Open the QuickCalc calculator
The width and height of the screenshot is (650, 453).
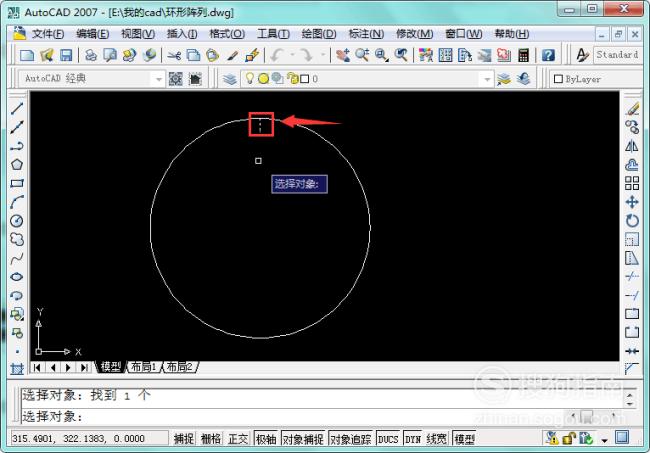(x=524, y=55)
